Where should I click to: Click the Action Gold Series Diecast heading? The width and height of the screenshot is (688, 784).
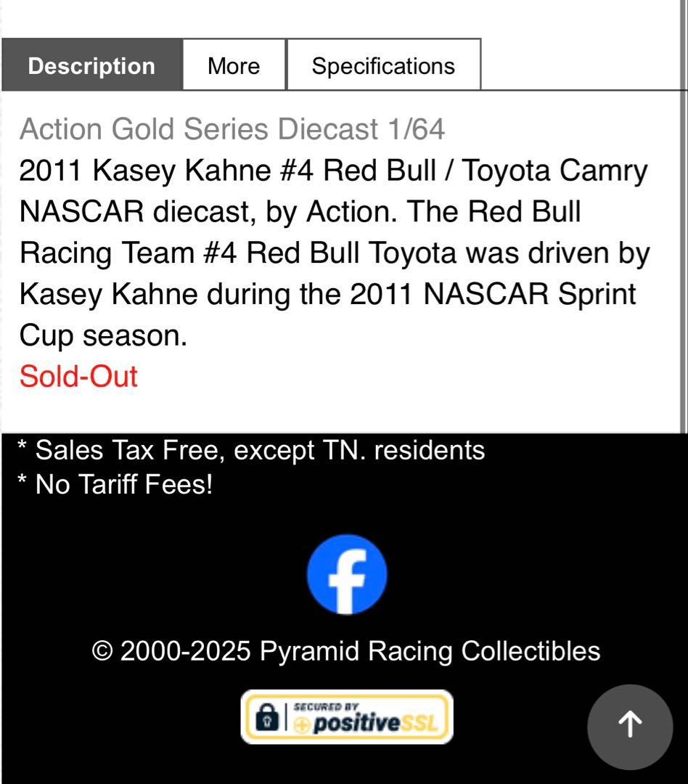click(x=232, y=130)
